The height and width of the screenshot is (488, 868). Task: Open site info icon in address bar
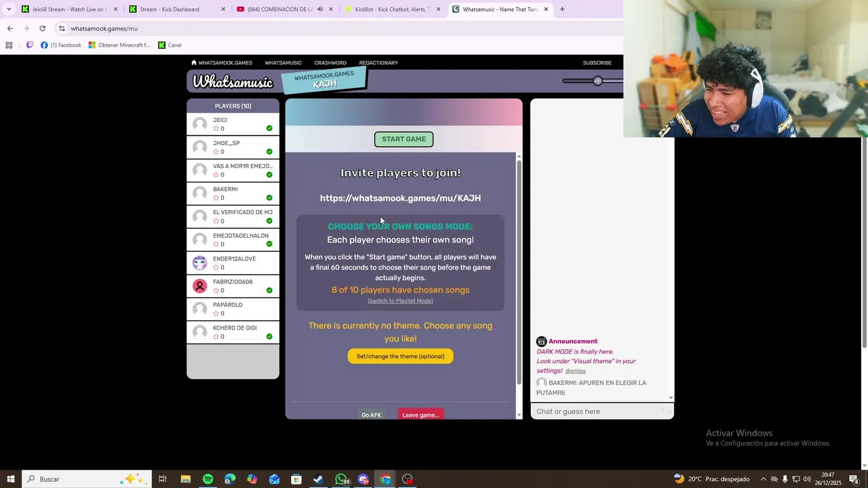[x=62, y=28]
